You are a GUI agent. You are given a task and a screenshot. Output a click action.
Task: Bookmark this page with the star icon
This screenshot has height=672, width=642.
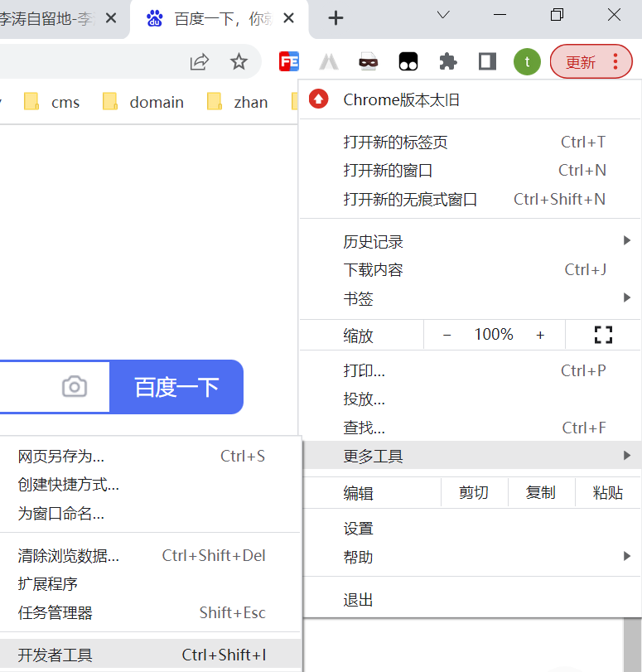(x=239, y=61)
